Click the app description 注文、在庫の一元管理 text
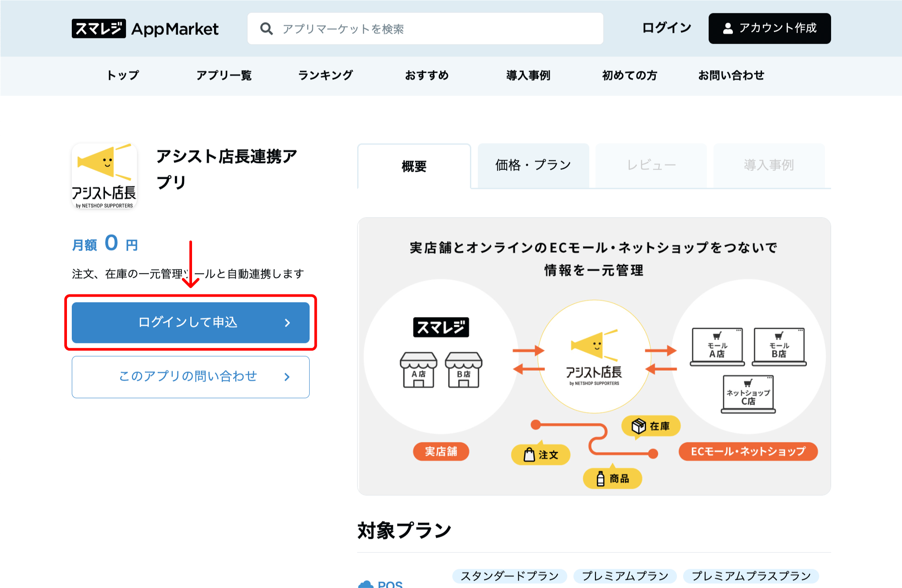The width and height of the screenshot is (902, 588). click(x=188, y=274)
